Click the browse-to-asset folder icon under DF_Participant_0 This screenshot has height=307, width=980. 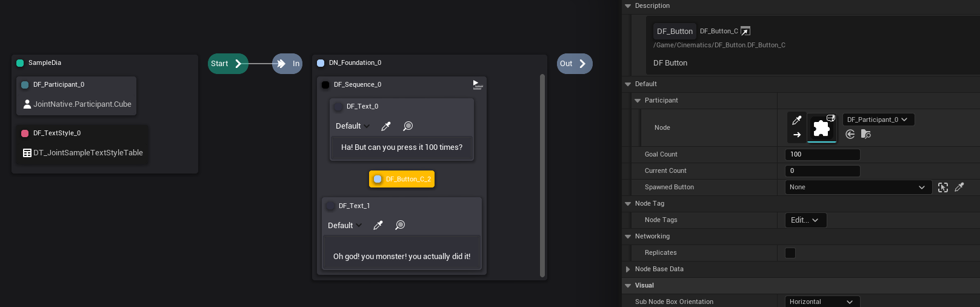[x=865, y=134]
